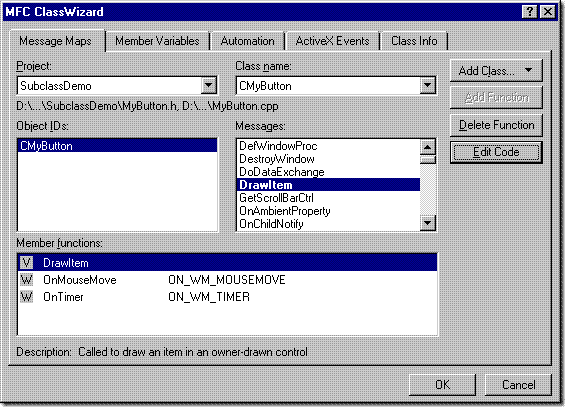Click Messages list scroll down arrow
Viewport: 565px width, 407px height.
pos(428,223)
